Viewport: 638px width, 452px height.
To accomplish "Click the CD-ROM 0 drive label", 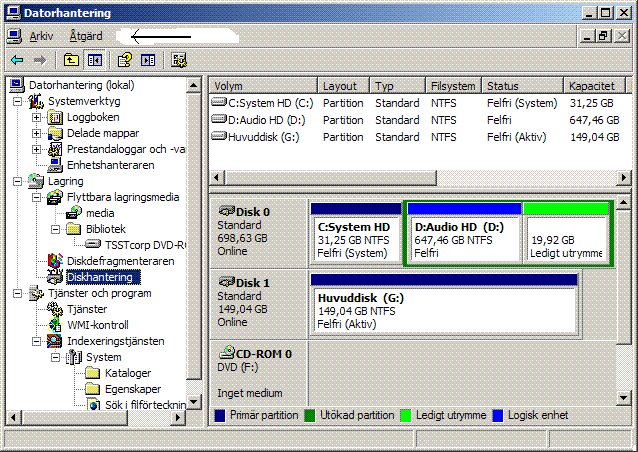I will click(254, 353).
